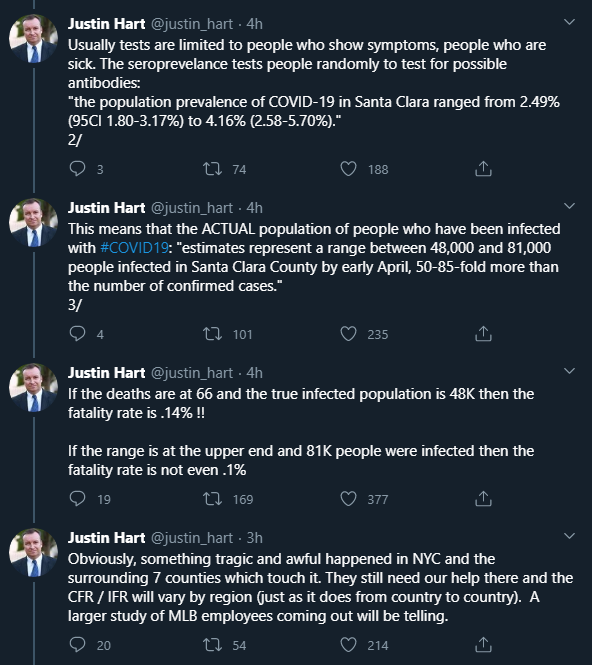
Task: Like the NYC tweet with 214 likes
Action: pyautogui.click(x=348, y=645)
